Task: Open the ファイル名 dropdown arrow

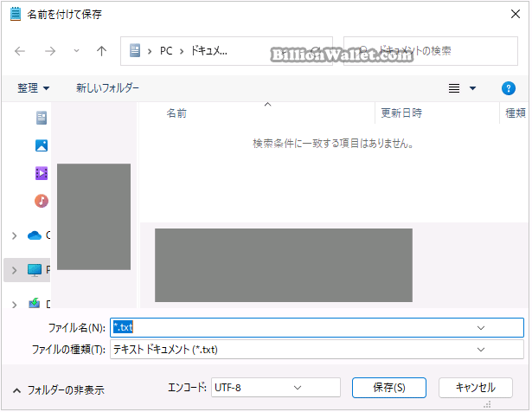Action: (x=480, y=328)
